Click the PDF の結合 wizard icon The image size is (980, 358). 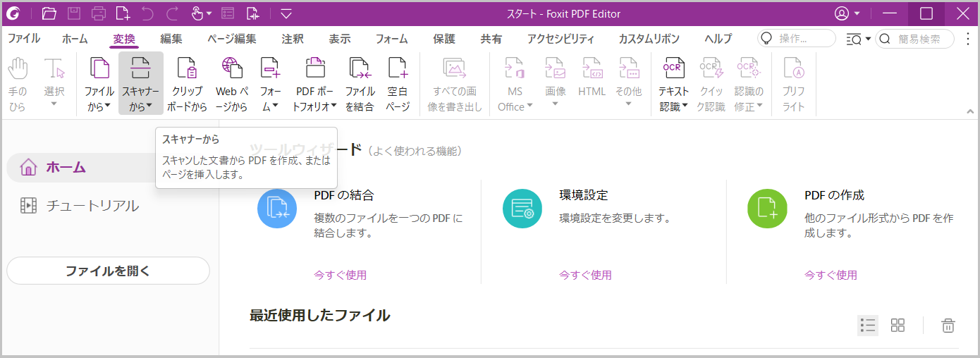click(x=276, y=209)
